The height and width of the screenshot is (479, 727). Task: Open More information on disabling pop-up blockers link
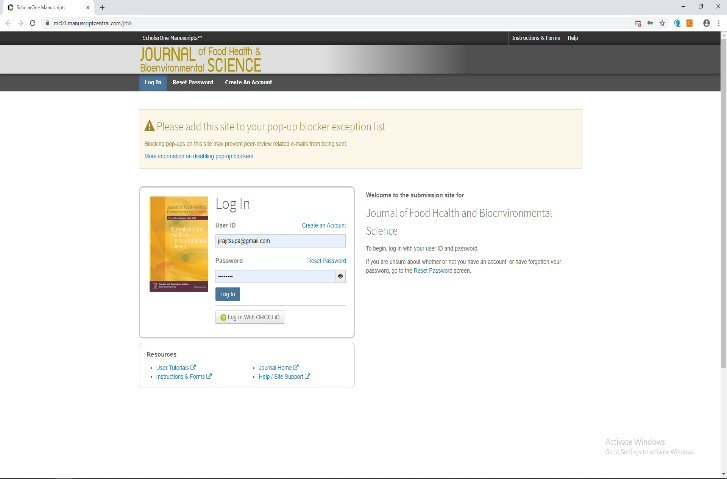[199, 156]
